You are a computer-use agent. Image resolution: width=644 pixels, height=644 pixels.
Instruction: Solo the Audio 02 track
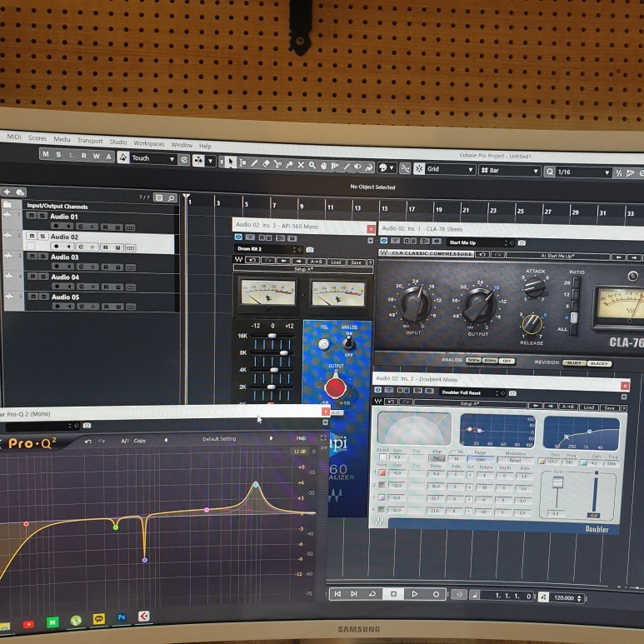coord(42,236)
